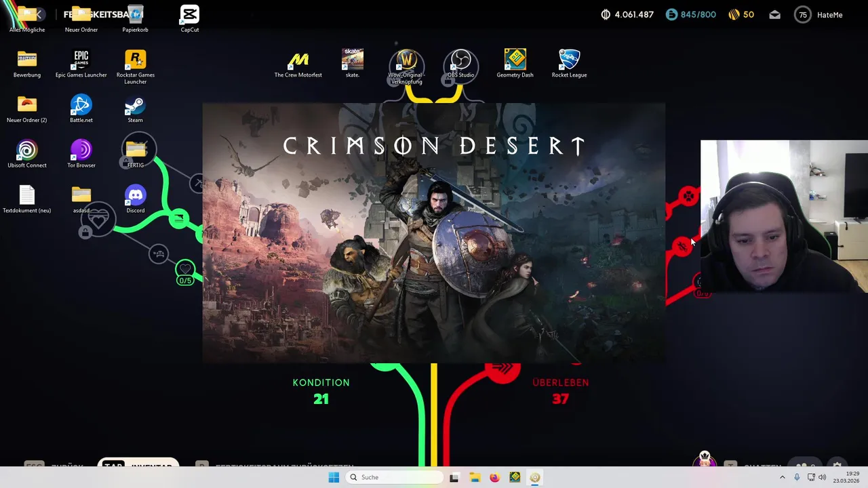The height and width of the screenshot is (488, 868).
Task: Click the Crimson Desert splash image
Action: pyautogui.click(x=433, y=233)
